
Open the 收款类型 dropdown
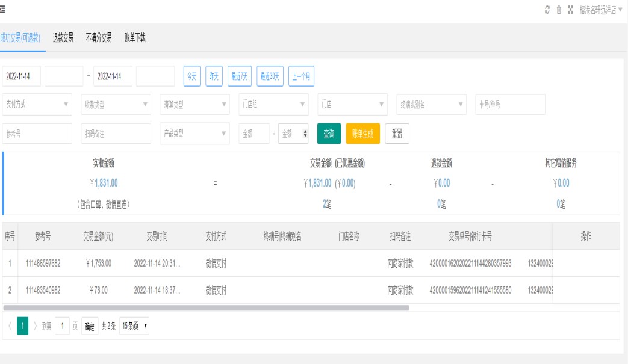click(x=116, y=104)
